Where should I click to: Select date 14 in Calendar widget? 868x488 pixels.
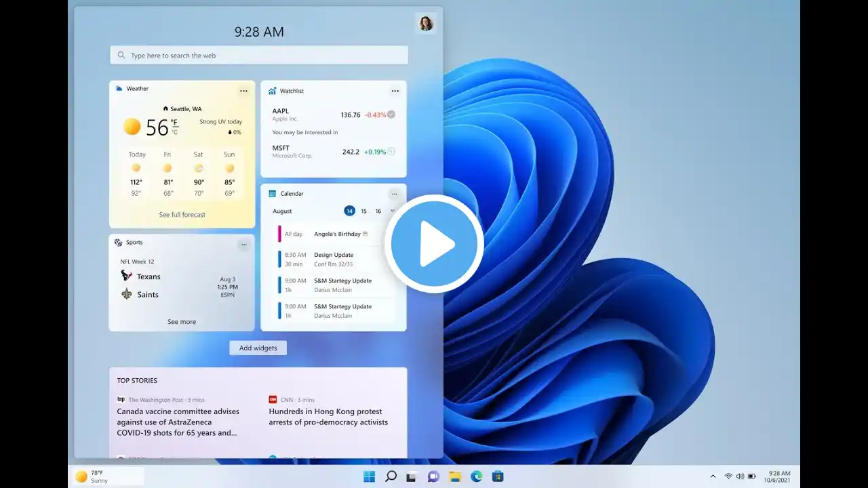point(349,211)
